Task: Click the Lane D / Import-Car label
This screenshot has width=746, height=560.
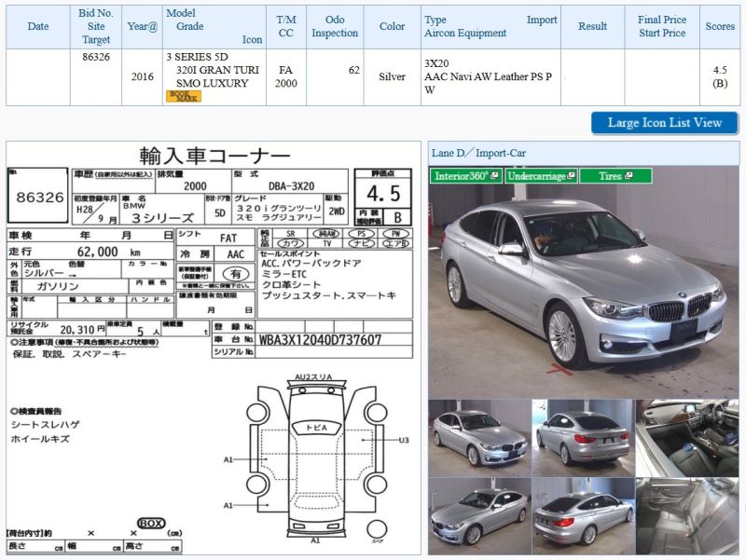Action: coord(478,153)
